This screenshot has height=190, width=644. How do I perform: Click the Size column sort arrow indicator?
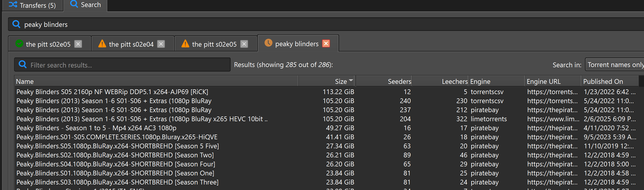(351, 80)
